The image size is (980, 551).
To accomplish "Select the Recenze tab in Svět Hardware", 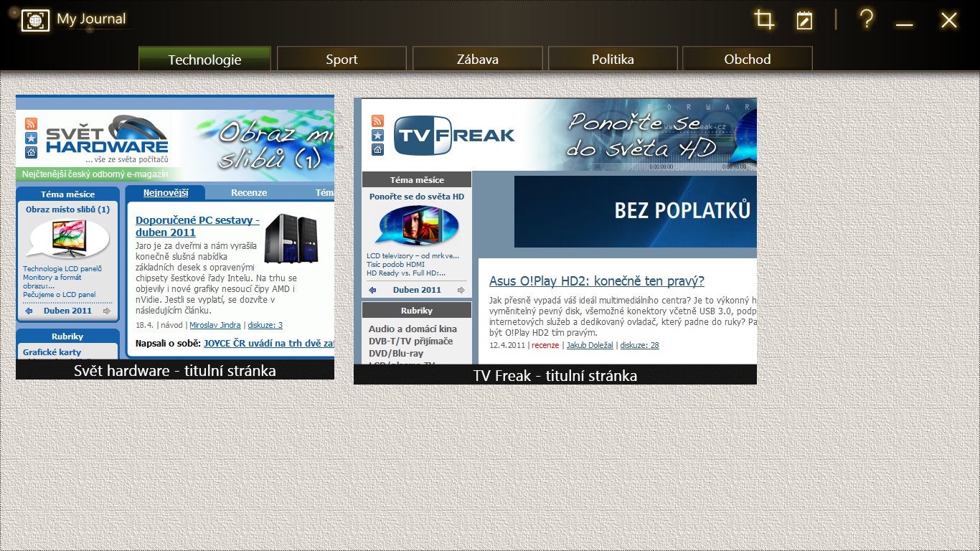I will tap(249, 192).
